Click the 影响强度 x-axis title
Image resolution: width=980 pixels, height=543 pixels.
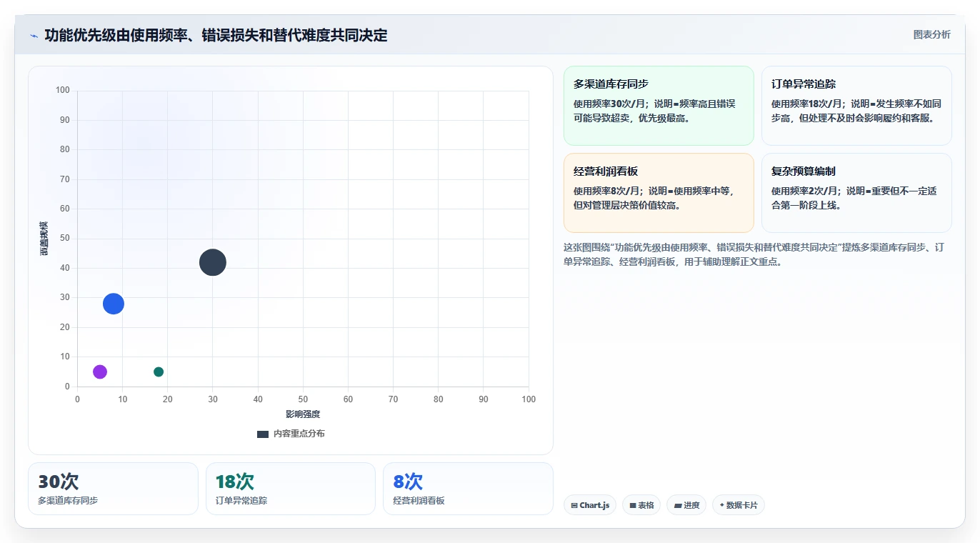303,414
